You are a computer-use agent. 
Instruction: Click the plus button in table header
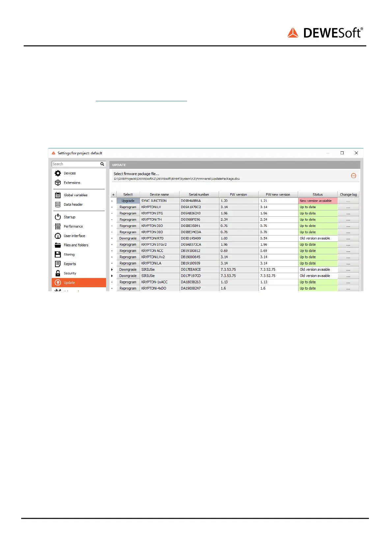[x=113, y=195]
